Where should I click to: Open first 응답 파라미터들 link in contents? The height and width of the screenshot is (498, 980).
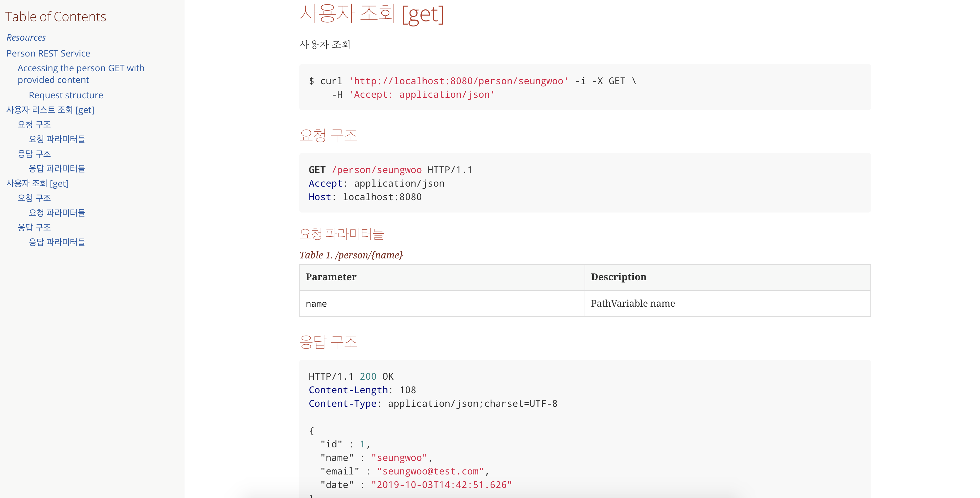coord(57,168)
